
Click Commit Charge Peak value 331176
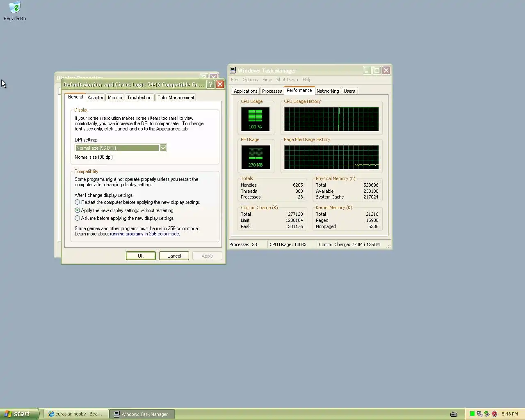(295, 226)
